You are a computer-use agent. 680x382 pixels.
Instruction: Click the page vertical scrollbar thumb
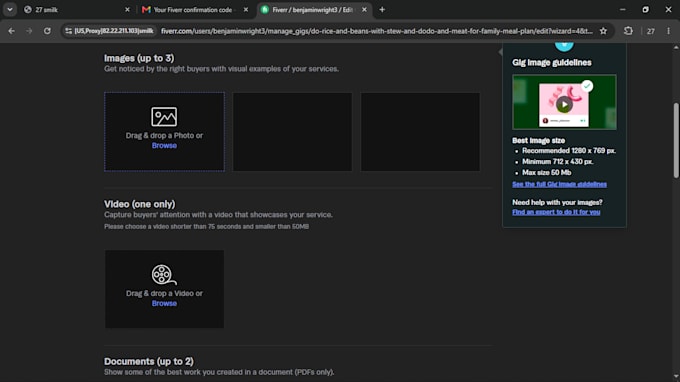coord(676,140)
